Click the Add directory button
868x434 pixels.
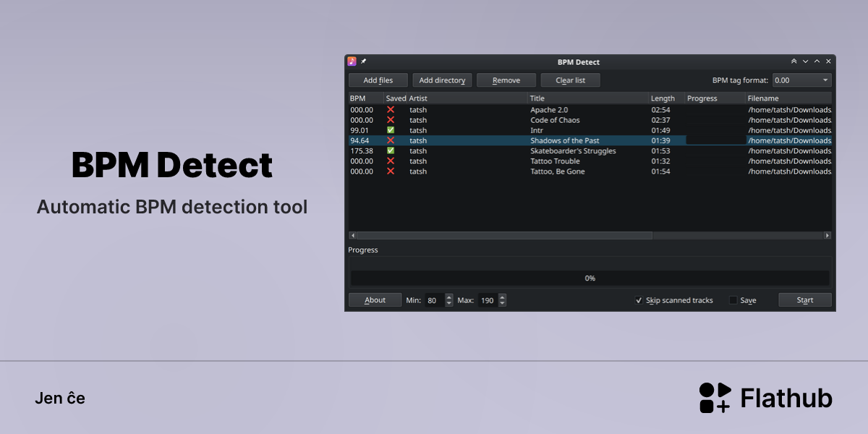click(x=442, y=80)
